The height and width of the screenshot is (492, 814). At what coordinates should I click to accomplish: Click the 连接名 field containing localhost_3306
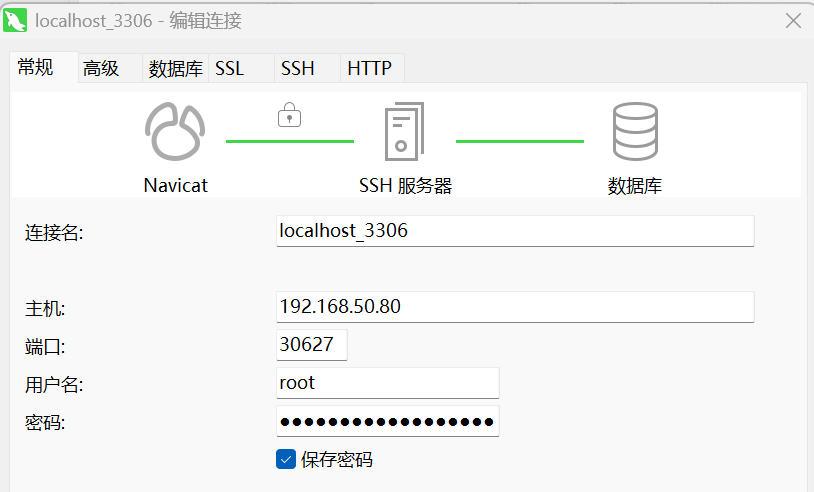click(514, 231)
